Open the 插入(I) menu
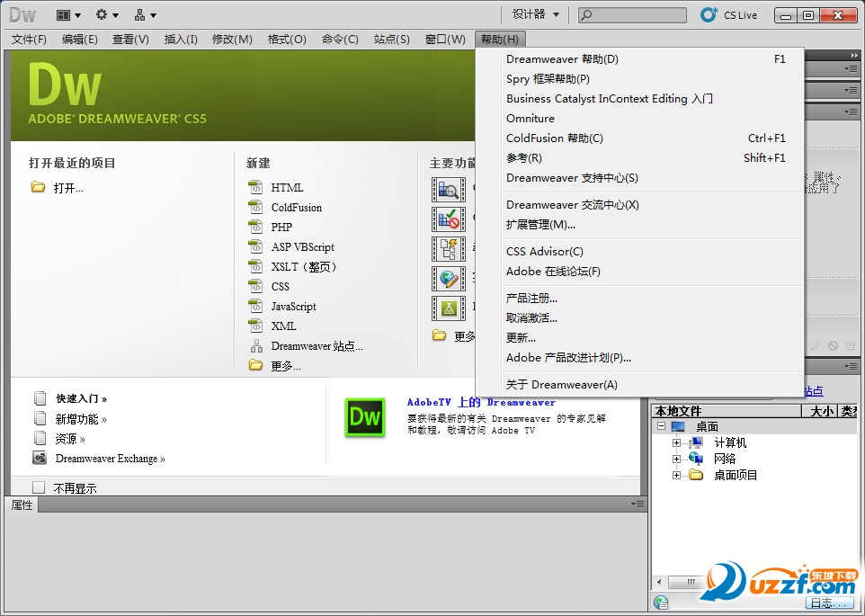The height and width of the screenshot is (616, 865). [181, 40]
